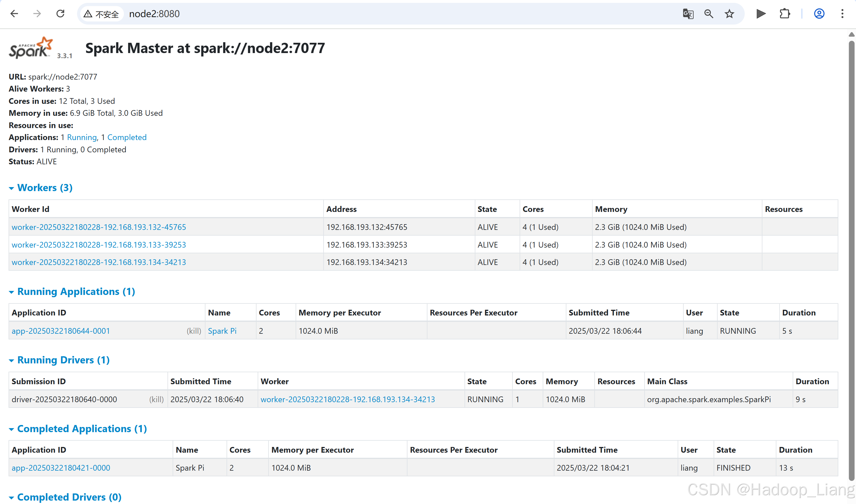This screenshot has height=504, width=856.
Task: Bookmark this page with the star
Action: (x=729, y=14)
